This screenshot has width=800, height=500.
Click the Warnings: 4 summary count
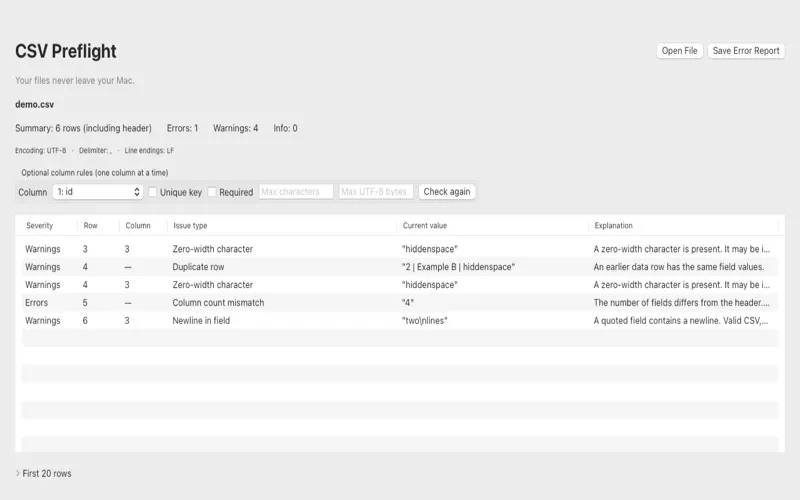[235, 128]
